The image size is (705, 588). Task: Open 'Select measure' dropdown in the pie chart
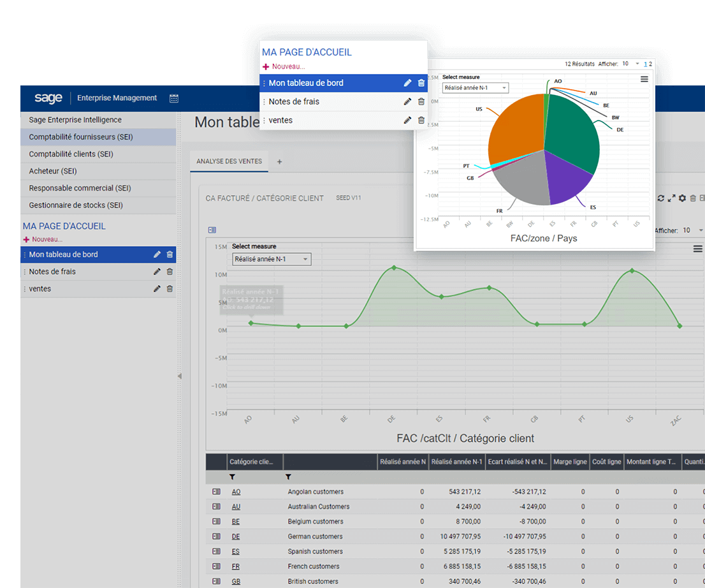point(475,88)
